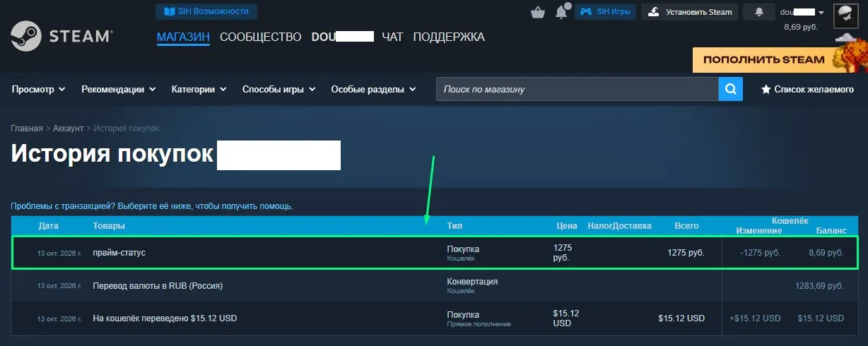
Task: Open На кошелёк переведено $15.12 USD row
Action: pyautogui.click(x=435, y=318)
